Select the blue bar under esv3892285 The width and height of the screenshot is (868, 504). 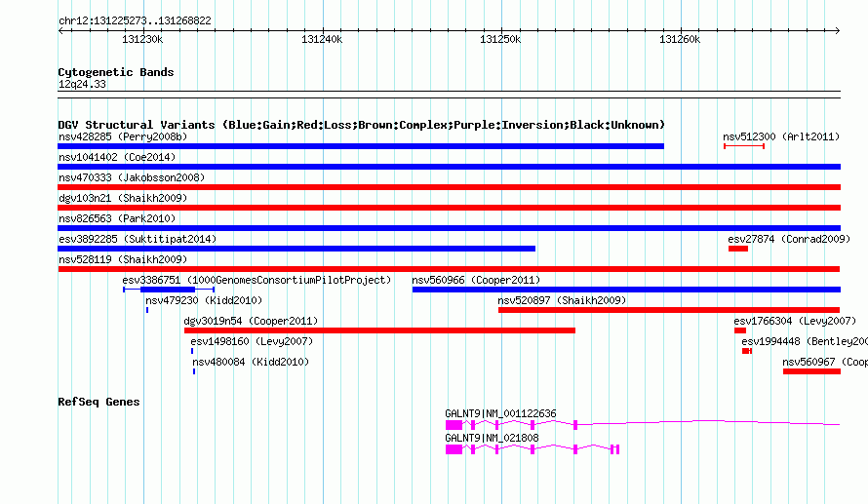[296, 249]
